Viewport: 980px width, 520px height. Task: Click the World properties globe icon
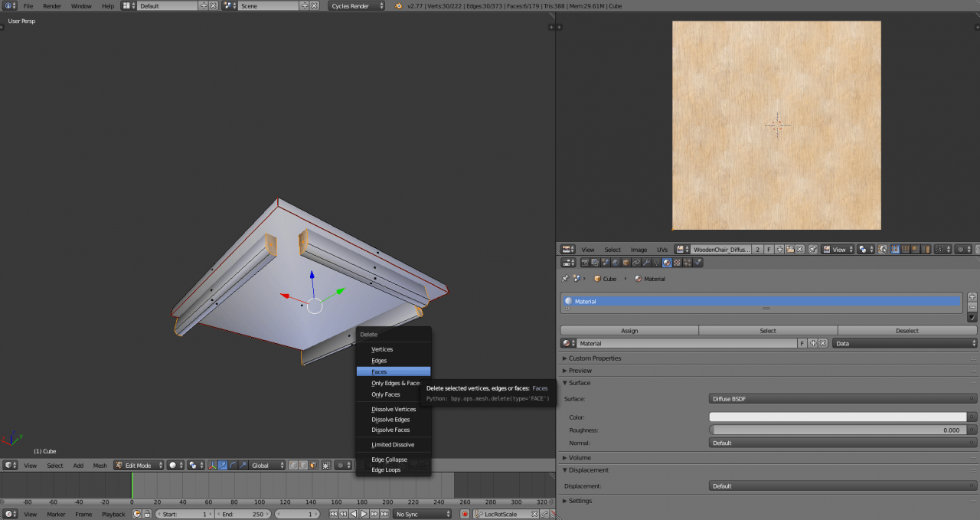(x=616, y=263)
